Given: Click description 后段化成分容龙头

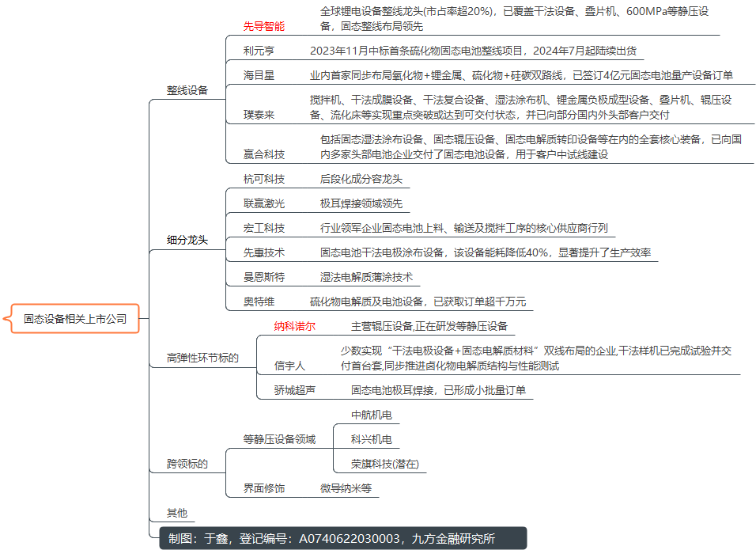Looking at the screenshot, I should (x=361, y=179).
